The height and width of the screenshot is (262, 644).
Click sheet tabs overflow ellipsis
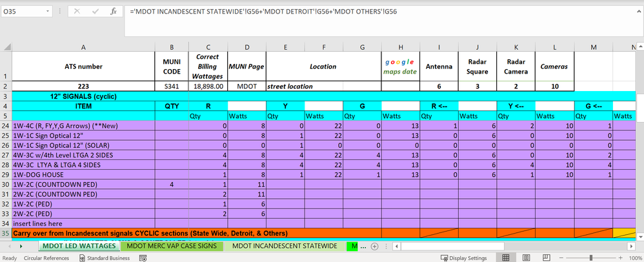[x=363, y=247]
